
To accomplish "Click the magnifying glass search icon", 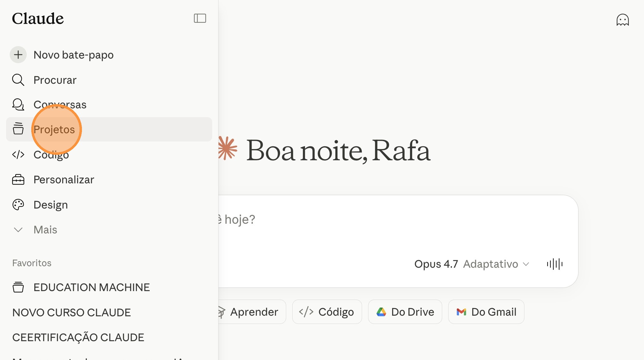I will point(18,80).
